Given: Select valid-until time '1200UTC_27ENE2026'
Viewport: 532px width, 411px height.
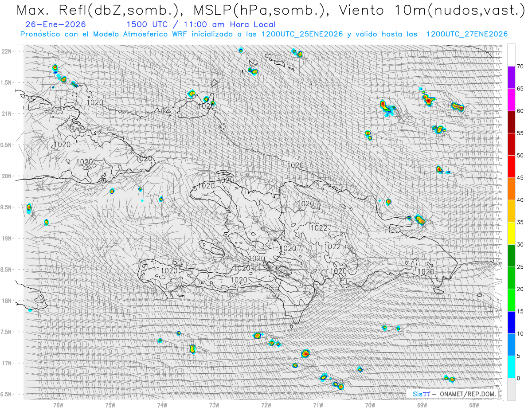Looking at the screenshot, I should point(467,34).
